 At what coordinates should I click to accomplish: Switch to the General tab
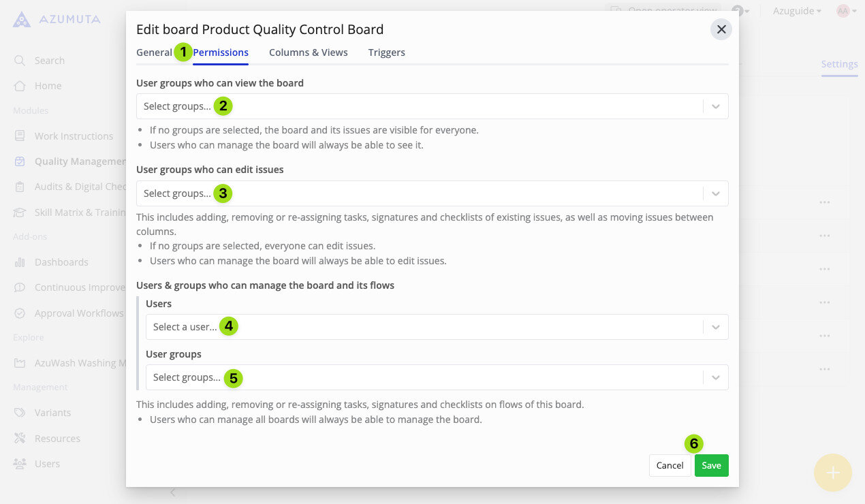tap(154, 52)
